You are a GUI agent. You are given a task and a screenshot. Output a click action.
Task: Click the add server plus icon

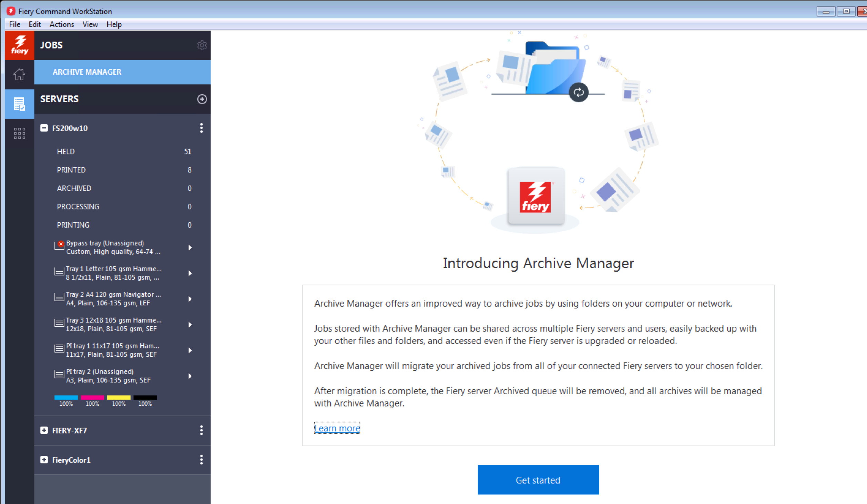click(202, 99)
